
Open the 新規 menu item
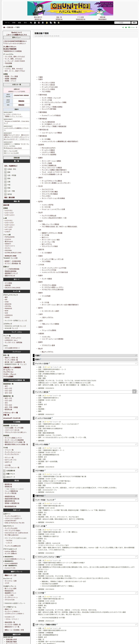coord(14,23)
